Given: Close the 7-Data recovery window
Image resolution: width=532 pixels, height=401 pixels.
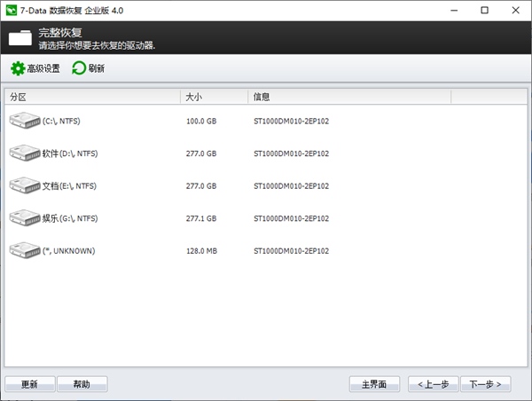Looking at the screenshot, I should [x=516, y=10].
